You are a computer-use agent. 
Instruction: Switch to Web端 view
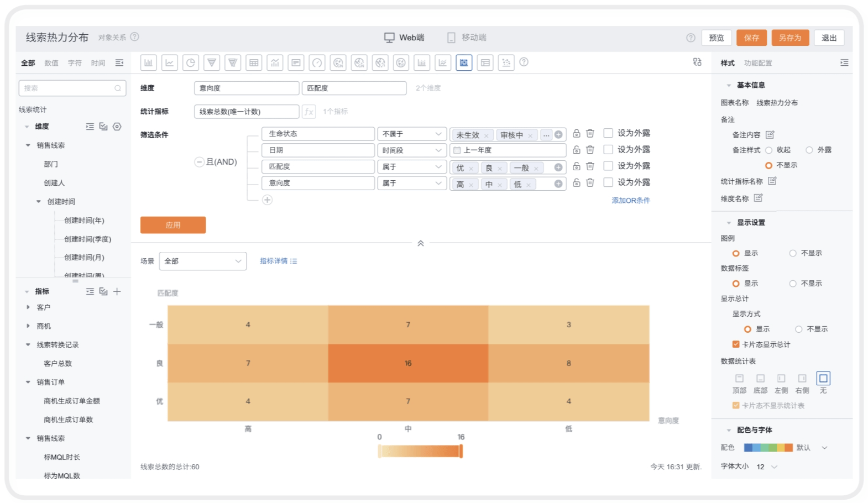pos(404,38)
